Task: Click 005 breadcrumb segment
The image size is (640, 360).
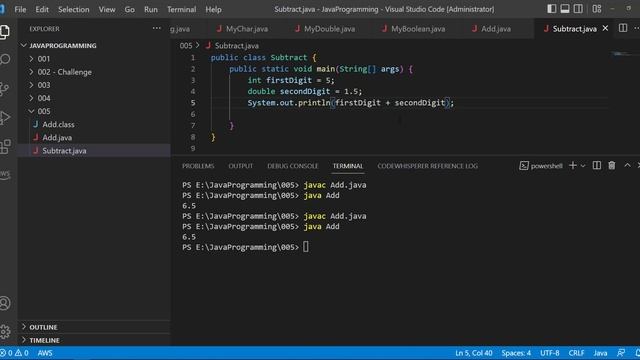Action: [x=186, y=46]
